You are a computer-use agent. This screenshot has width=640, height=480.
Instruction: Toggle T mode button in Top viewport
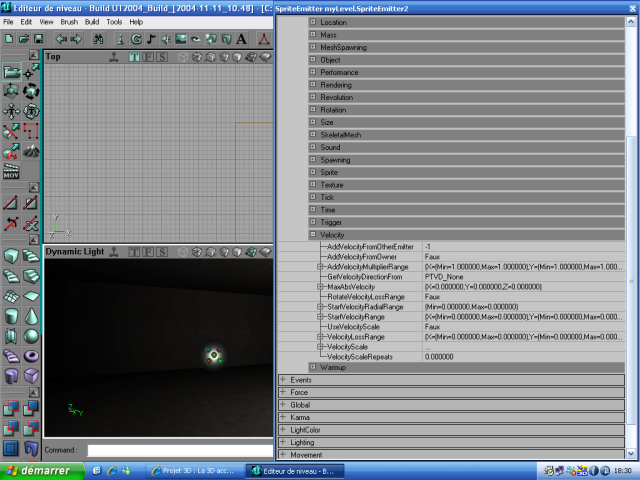134,57
